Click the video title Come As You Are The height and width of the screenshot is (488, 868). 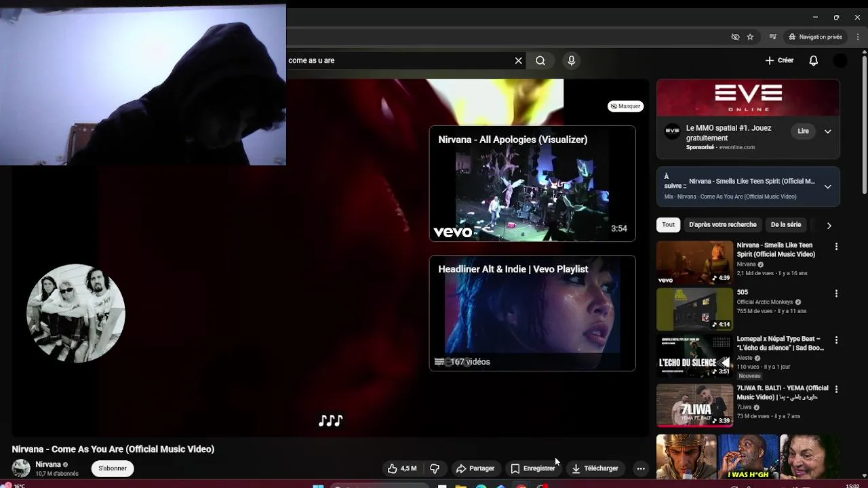pos(113,449)
